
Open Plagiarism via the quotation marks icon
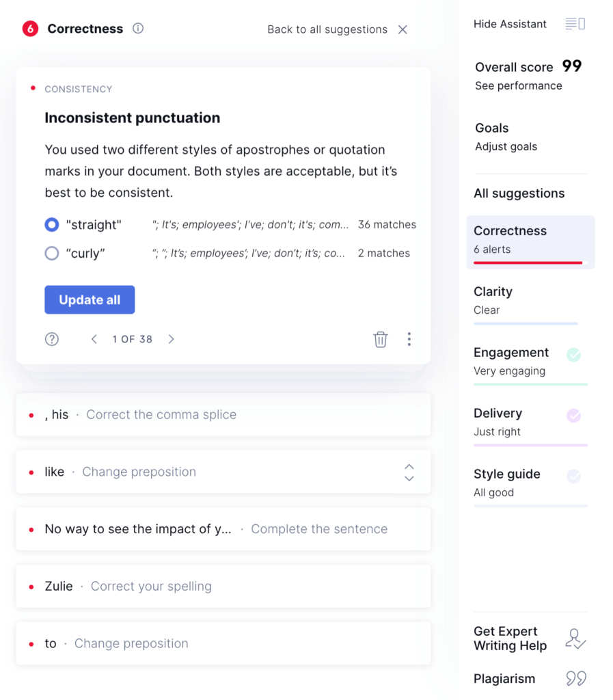coord(575,678)
